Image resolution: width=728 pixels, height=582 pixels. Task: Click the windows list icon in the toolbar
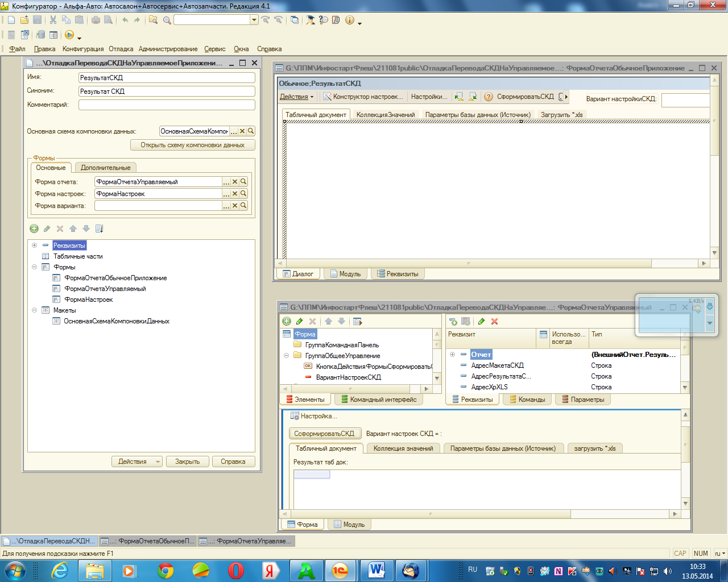pyautogui.click(x=294, y=20)
